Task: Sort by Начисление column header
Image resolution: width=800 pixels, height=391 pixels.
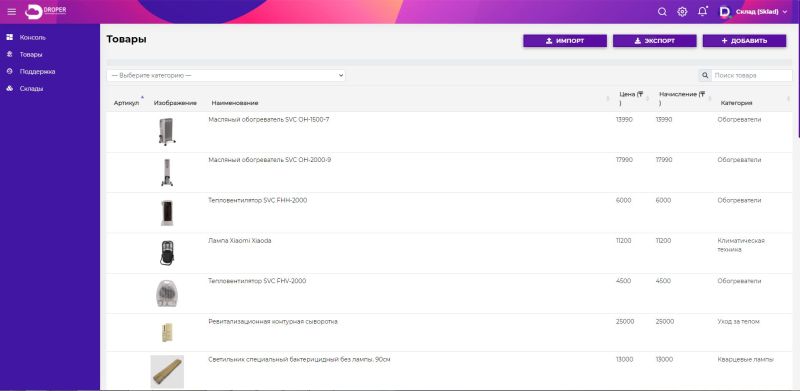Action: pyautogui.click(x=682, y=99)
